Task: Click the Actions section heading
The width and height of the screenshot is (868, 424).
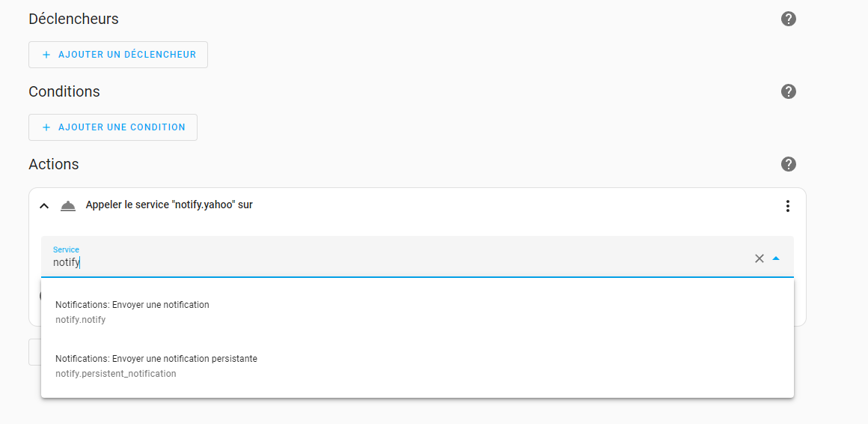Action: click(x=54, y=164)
